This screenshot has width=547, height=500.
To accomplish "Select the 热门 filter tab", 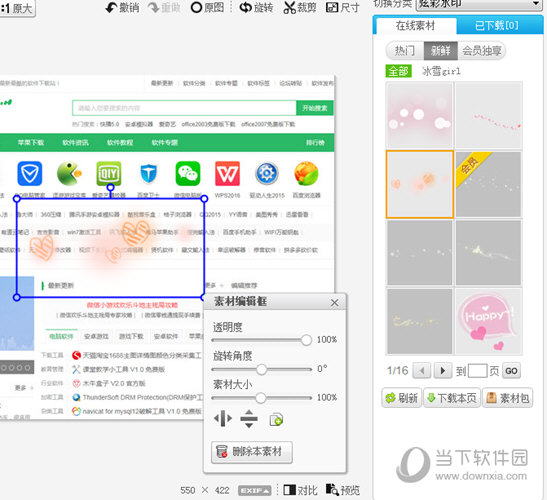I will [405, 51].
